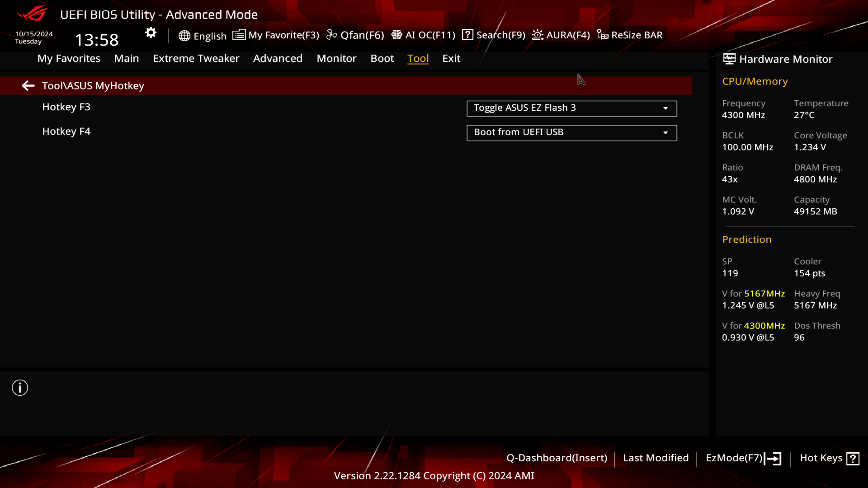Expand Hotkey F3 dropdown menu

tap(665, 108)
